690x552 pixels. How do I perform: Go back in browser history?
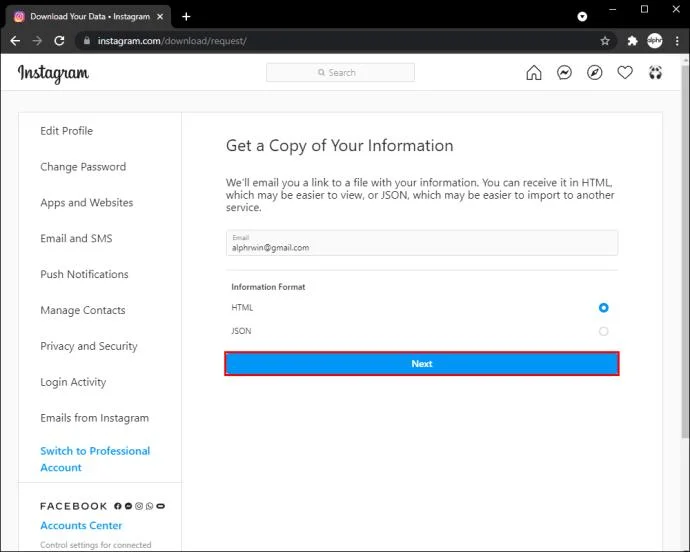15,41
